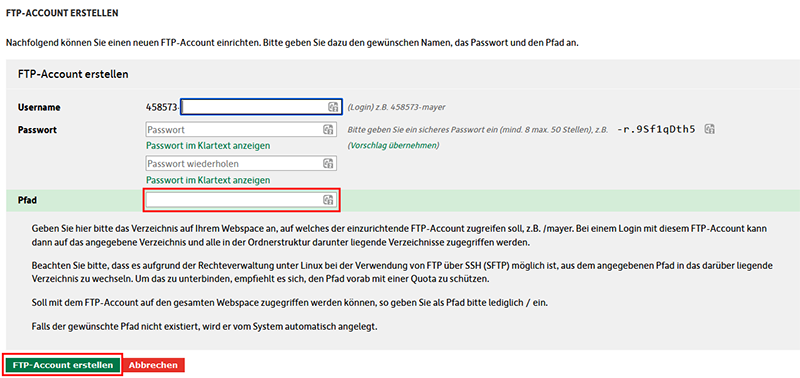Click the bold Passwort label

pyautogui.click(x=37, y=130)
